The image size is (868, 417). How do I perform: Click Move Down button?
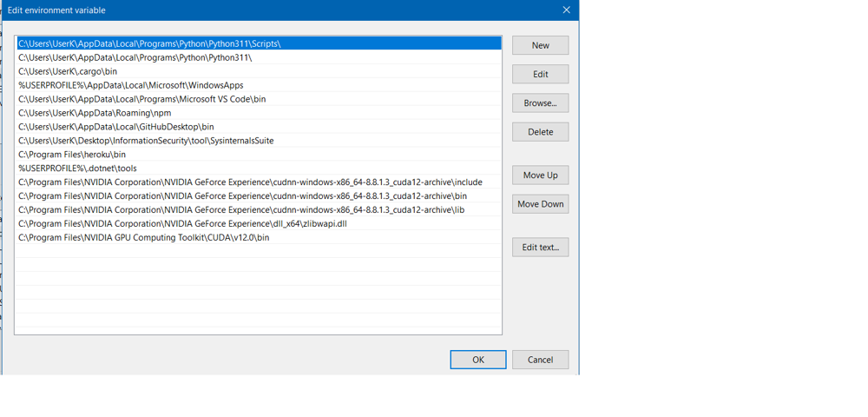click(x=540, y=204)
